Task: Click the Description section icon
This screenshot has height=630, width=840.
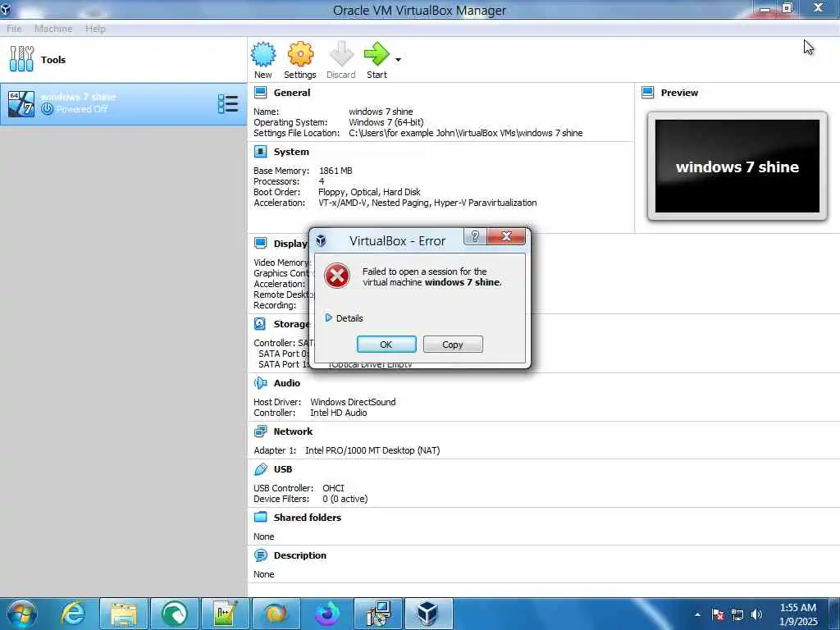Action: [260, 555]
